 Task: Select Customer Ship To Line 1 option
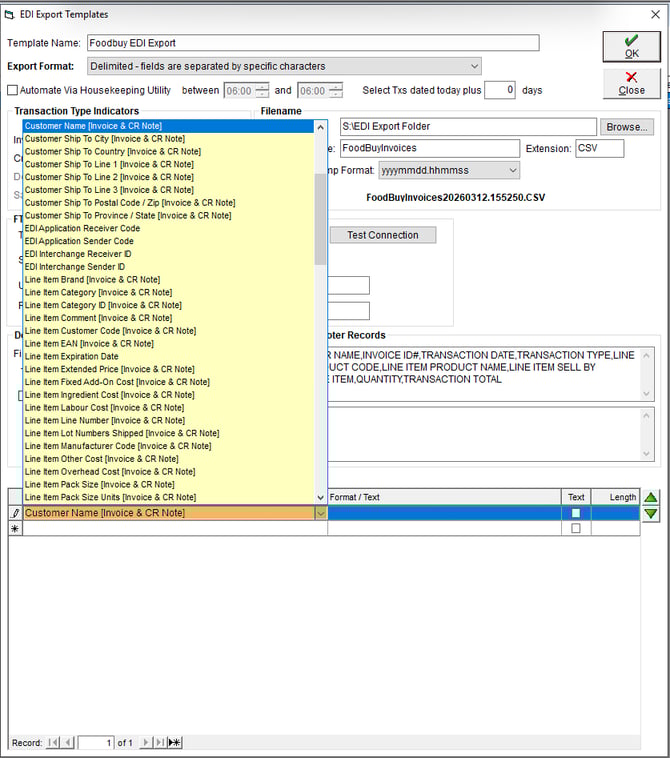168,164
